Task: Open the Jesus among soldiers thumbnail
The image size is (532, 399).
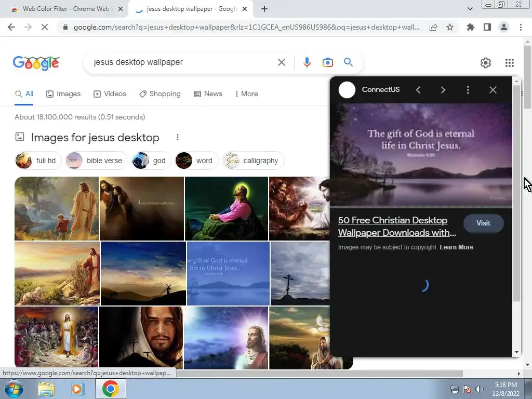Action: tap(56, 337)
